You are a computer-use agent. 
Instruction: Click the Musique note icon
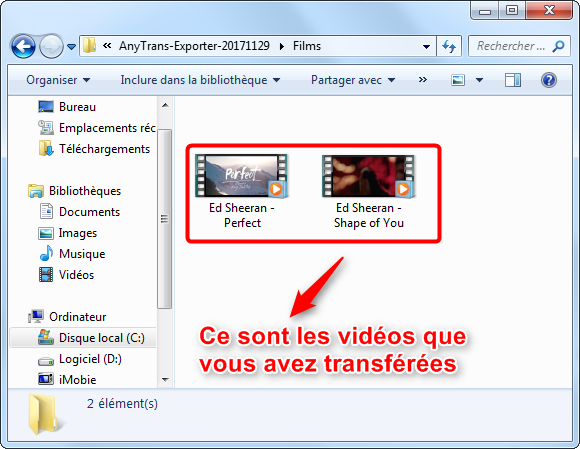[46, 253]
